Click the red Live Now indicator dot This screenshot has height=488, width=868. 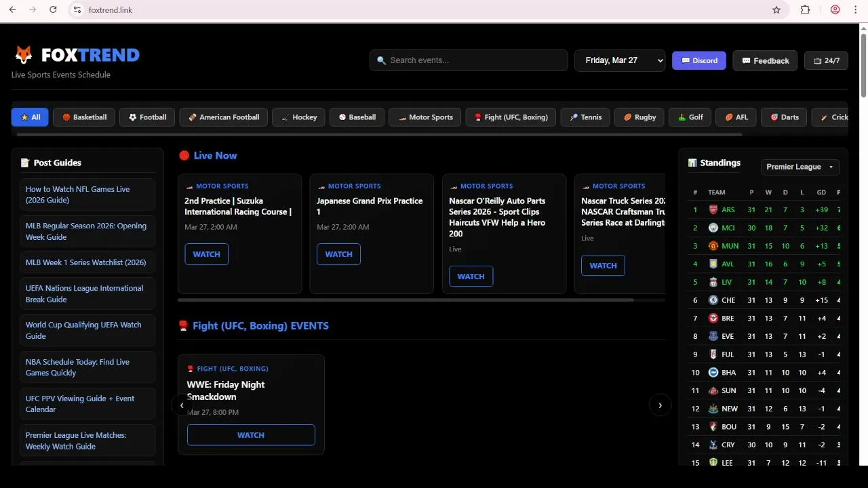click(x=184, y=156)
